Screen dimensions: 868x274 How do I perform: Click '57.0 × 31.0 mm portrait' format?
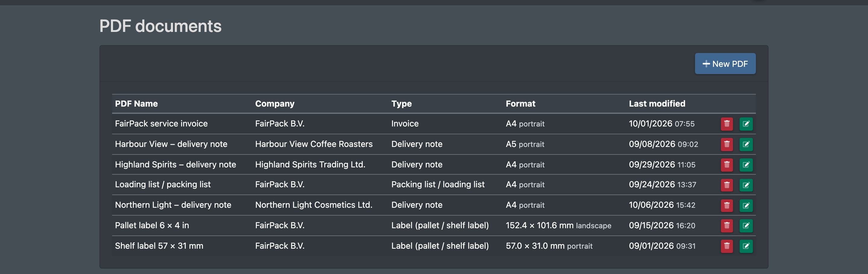(x=549, y=246)
